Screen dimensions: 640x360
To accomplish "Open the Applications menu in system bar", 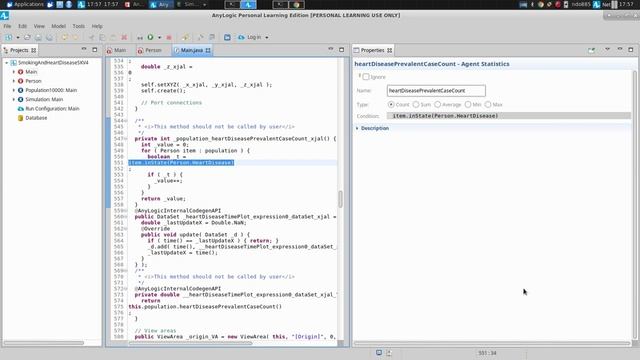I will pyautogui.click(x=25, y=4).
